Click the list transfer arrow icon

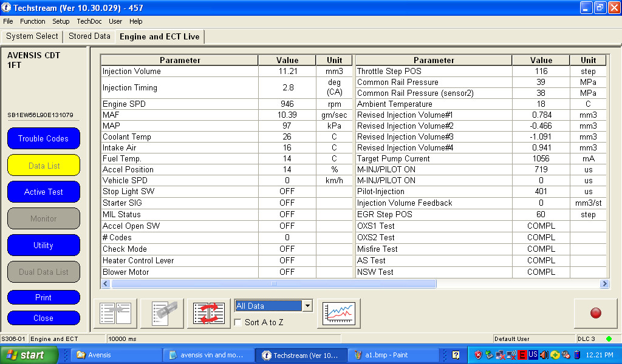point(115,313)
